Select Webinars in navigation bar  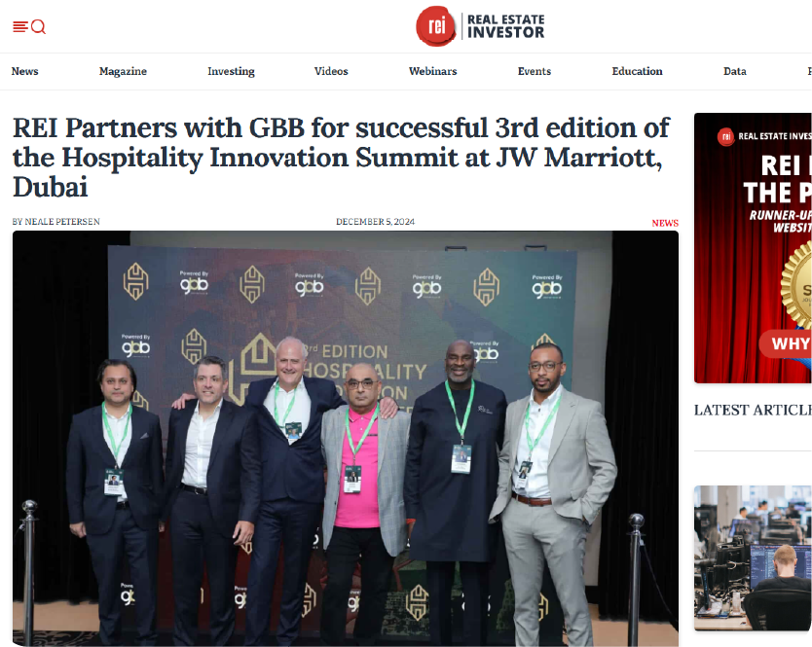tap(432, 71)
